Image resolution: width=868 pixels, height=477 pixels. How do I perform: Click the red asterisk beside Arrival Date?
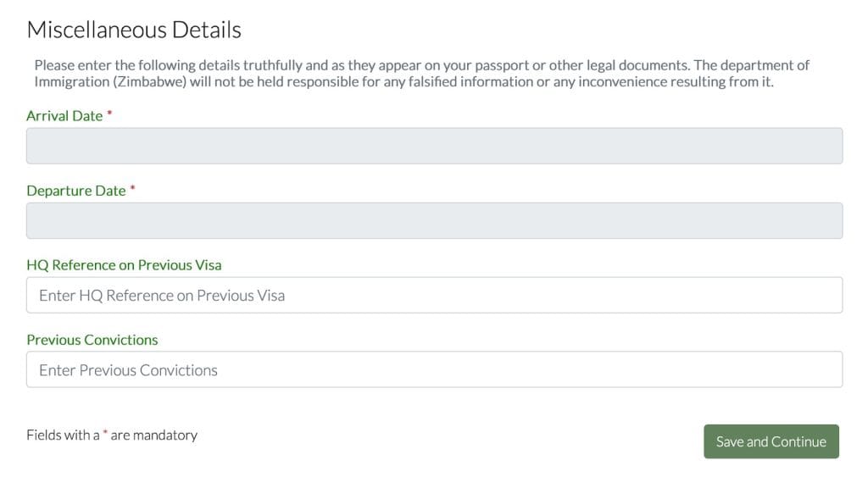[109, 114]
